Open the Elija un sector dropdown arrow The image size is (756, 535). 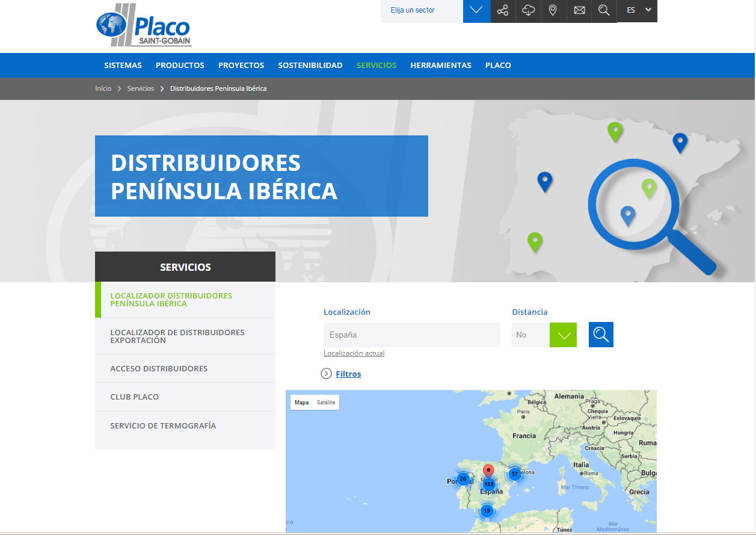click(x=477, y=10)
